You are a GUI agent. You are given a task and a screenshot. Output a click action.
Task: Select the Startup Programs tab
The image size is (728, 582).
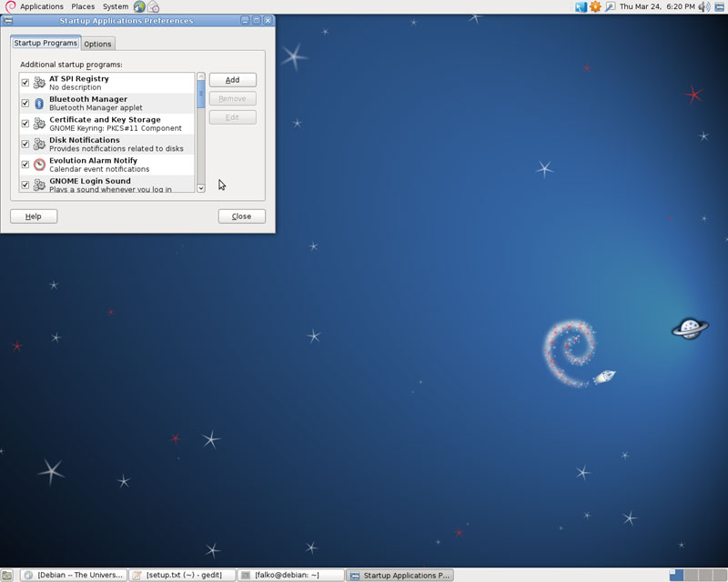click(x=45, y=43)
